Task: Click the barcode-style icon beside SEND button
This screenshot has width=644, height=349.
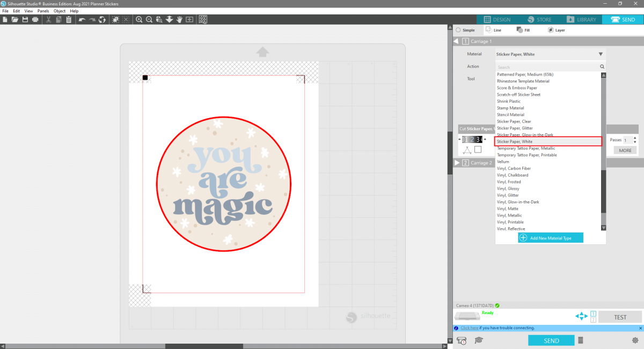Action: 580,340
